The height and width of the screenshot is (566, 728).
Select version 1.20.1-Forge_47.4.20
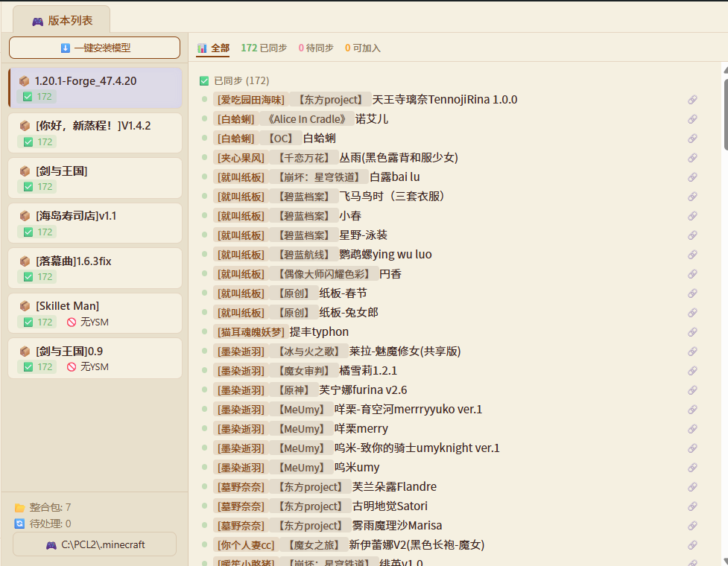click(95, 87)
